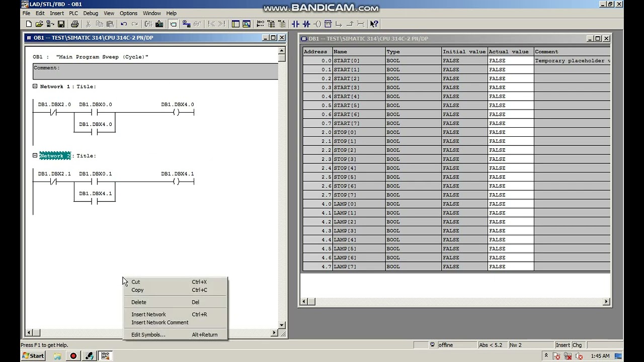Open the PLC menu
The height and width of the screenshot is (362, 644).
(73, 13)
